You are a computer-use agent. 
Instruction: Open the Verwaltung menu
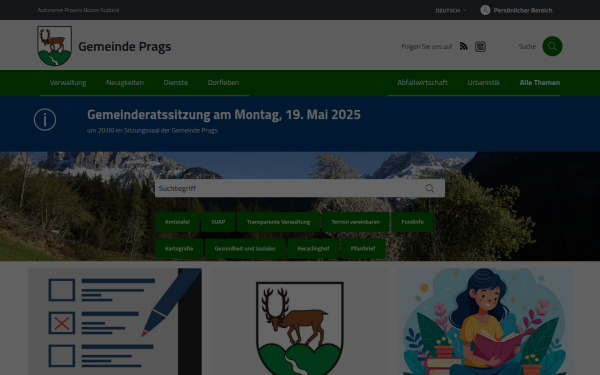(68, 83)
